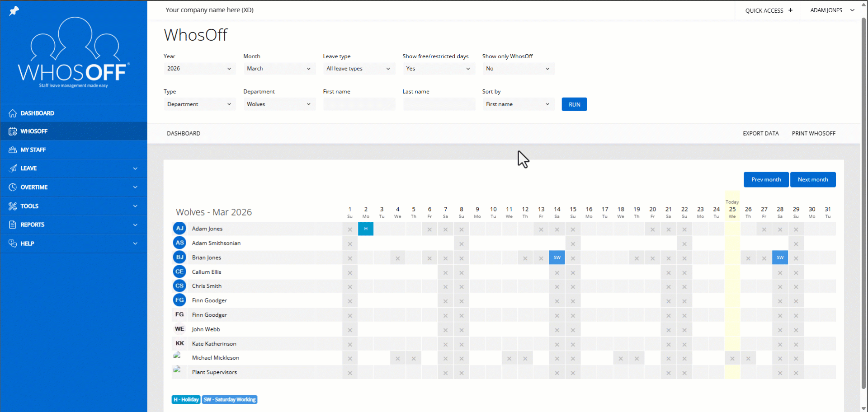The height and width of the screenshot is (412, 868).
Task: Expand the Leave menu chevron
Action: 135,169
